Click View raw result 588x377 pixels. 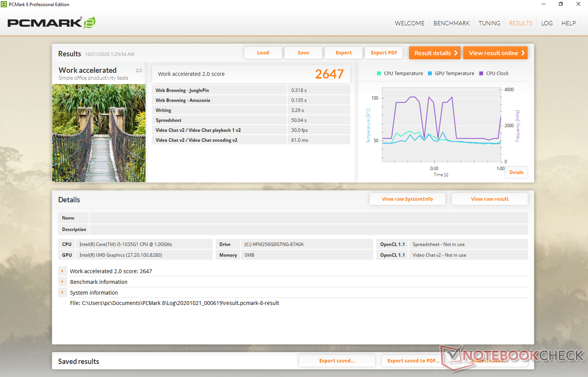[x=490, y=199]
